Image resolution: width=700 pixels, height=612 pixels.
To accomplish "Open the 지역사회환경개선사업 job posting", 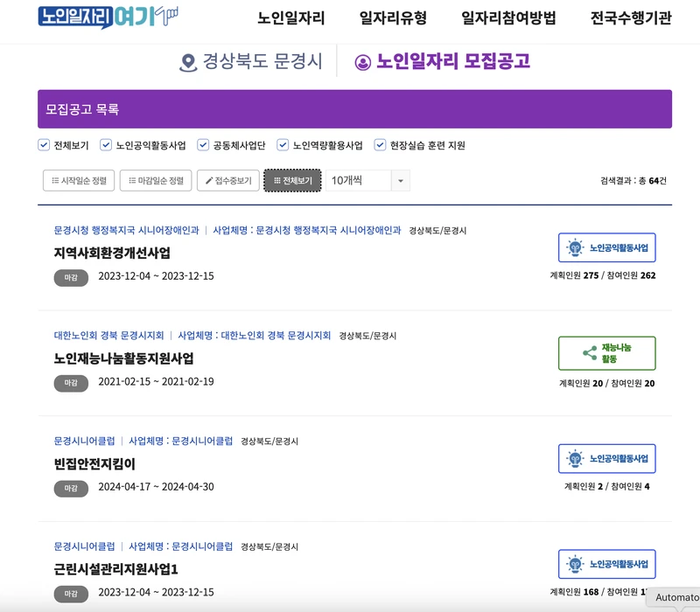I will click(112, 253).
